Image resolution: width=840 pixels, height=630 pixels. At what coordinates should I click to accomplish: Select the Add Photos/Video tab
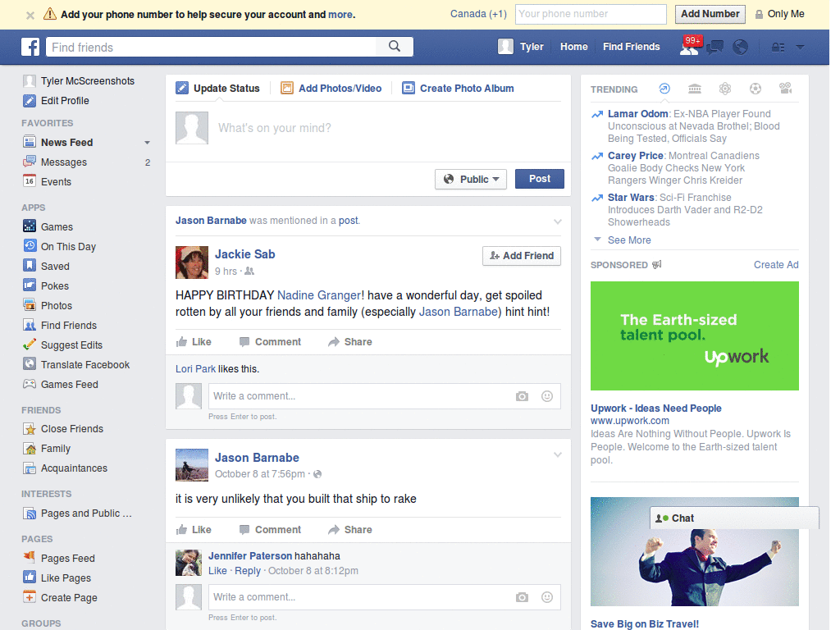[x=331, y=89]
